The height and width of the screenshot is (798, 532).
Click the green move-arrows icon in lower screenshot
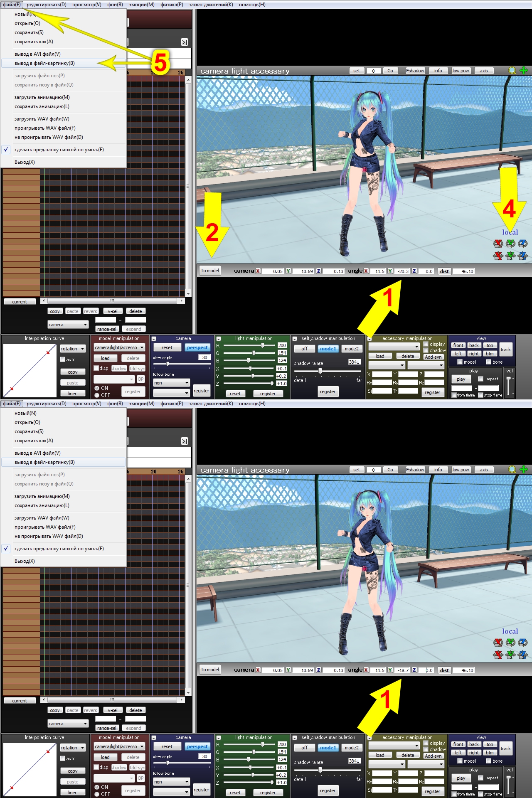point(524,470)
